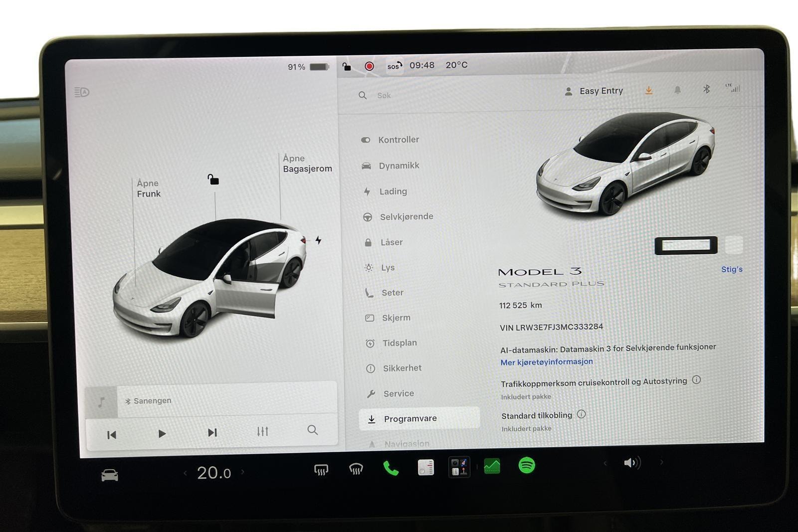Select the Programvare software menu
Screen dimensions: 798x532
click(419, 419)
